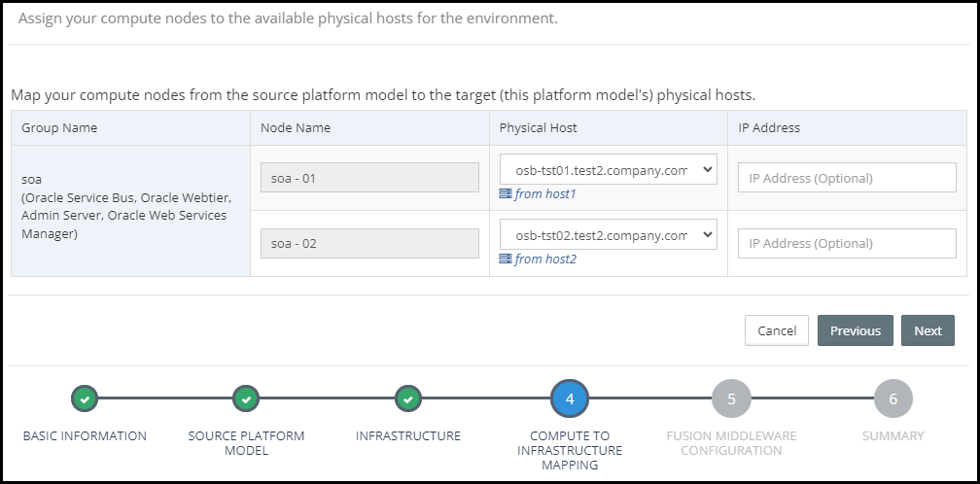The height and width of the screenshot is (484, 980).
Task: Open the Physical Host dropdown for soa - 02
Action: pos(608,235)
